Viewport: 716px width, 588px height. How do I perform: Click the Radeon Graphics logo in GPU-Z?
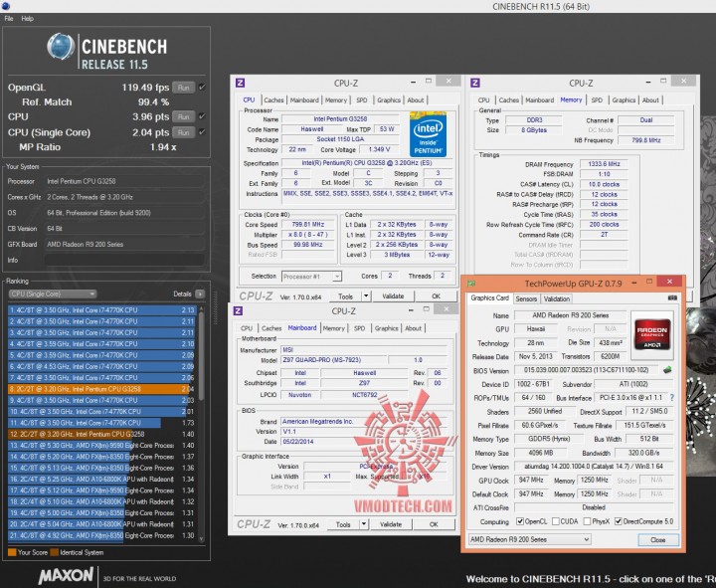coord(652,334)
